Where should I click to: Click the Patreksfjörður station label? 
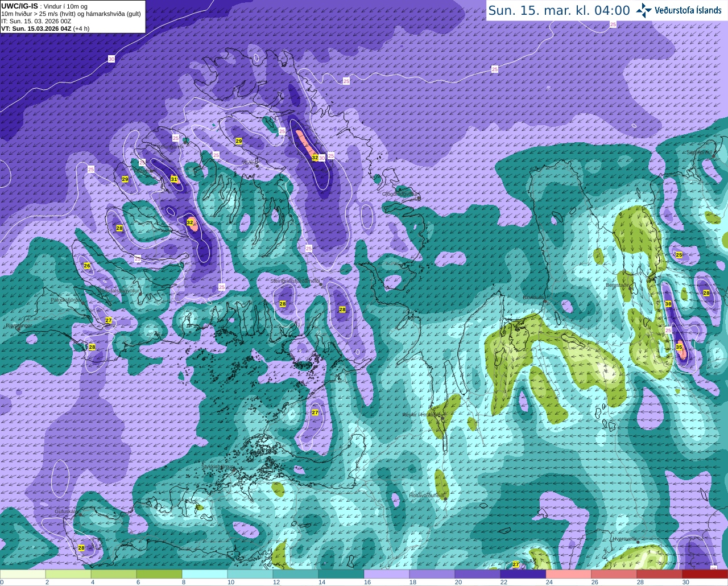point(67,299)
